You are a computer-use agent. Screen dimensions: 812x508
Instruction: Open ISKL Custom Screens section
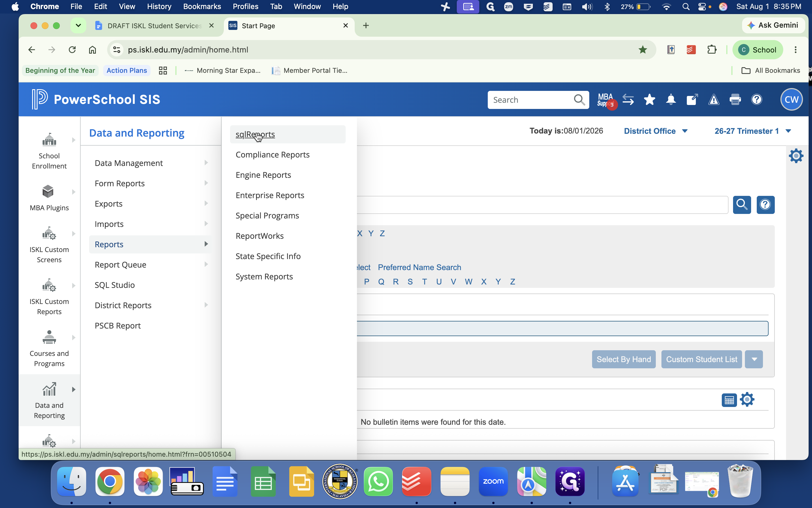tap(49, 245)
